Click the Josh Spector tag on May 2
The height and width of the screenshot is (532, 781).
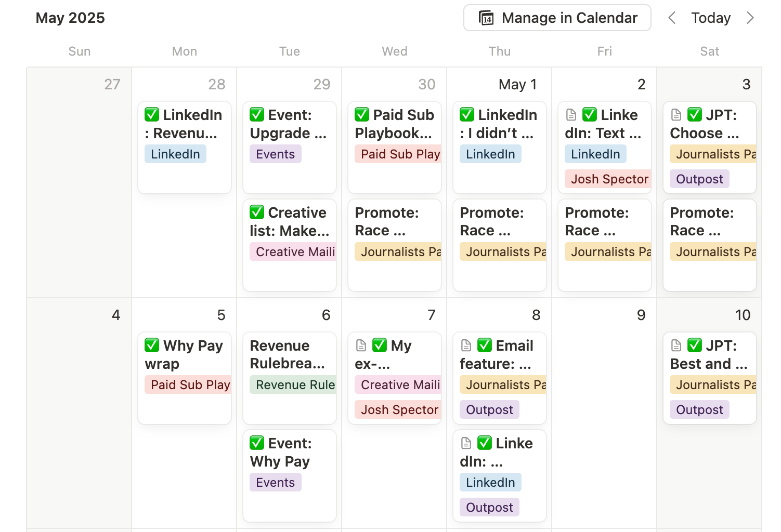[x=608, y=179]
